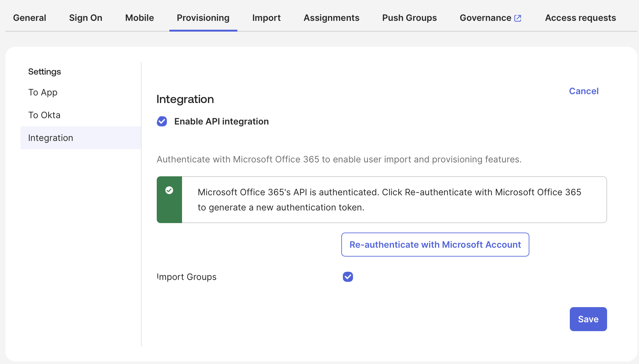Image resolution: width=639 pixels, height=364 pixels.
Task: Save the integration settings
Action: pos(588,319)
